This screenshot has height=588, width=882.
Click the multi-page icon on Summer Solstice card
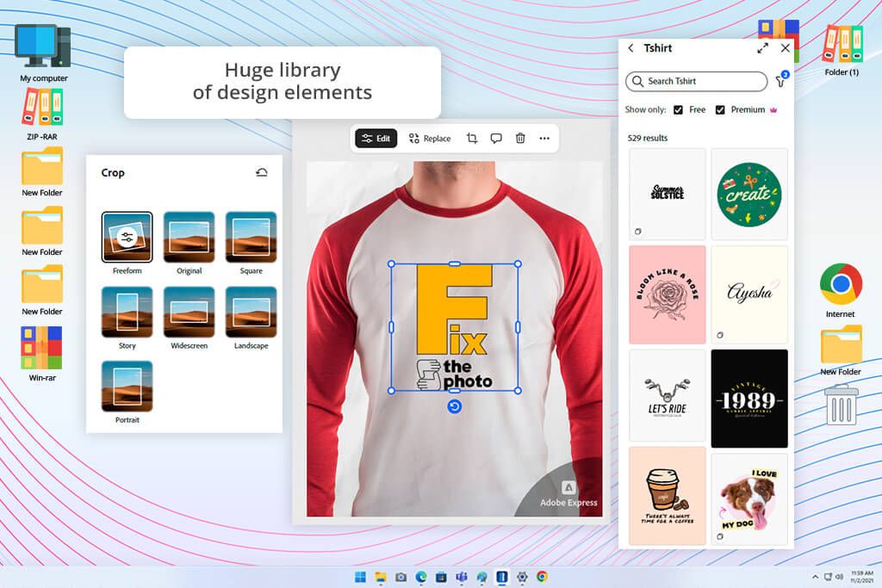(638, 231)
